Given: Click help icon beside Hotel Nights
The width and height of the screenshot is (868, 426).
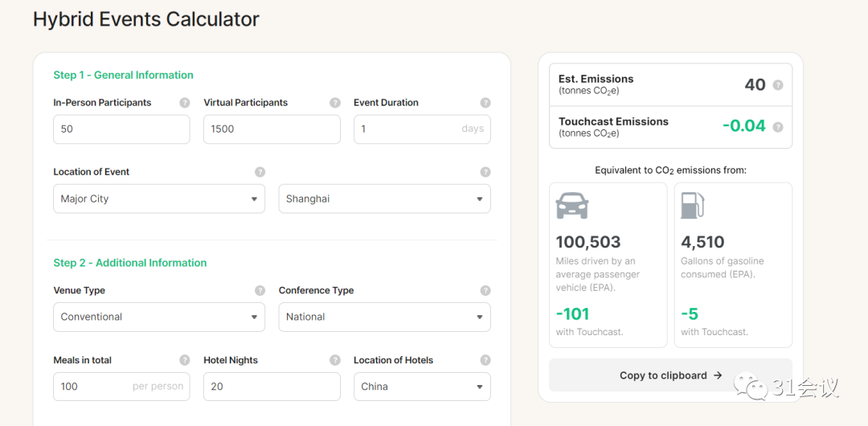Looking at the screenshot, I should coord(335,361).
